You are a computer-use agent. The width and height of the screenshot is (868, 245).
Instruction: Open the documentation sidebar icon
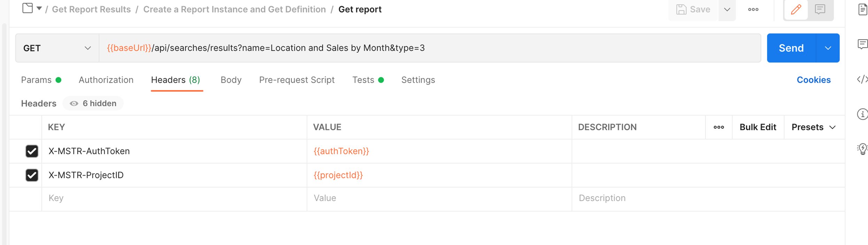click(862, 9)
